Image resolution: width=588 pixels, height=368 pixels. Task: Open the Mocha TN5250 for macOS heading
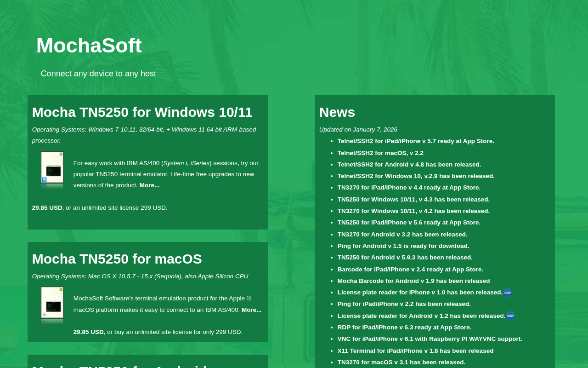pos(117,259)
